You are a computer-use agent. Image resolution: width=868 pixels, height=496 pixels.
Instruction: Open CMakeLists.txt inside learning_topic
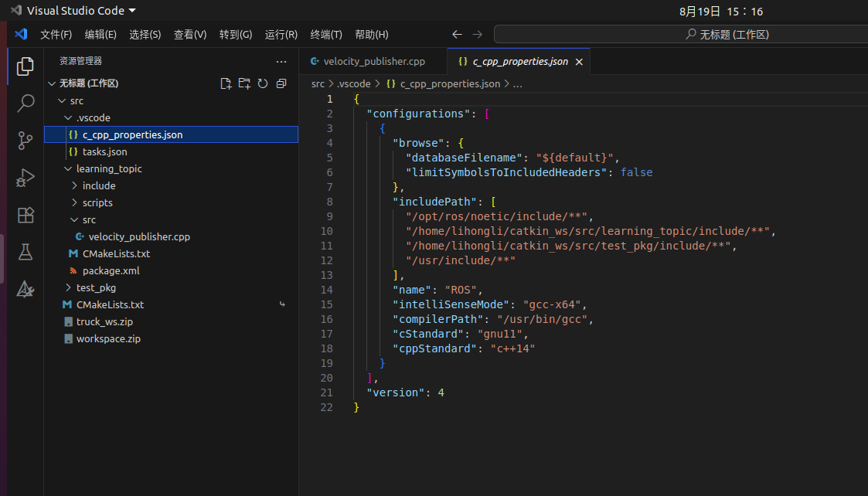pos(171,253)
